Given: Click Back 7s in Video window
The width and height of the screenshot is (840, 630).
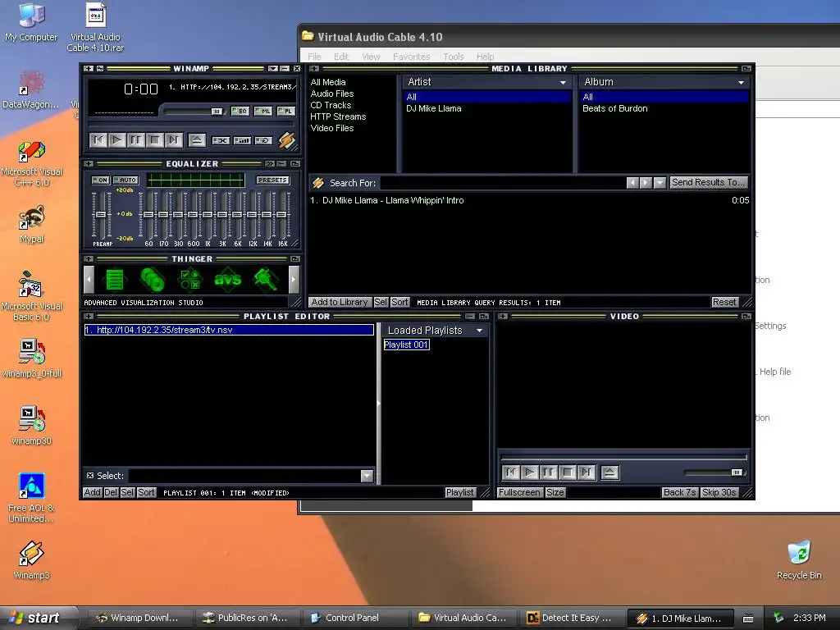Looking at the screenshot, I should pyautogui.click(x=680, y=492).
